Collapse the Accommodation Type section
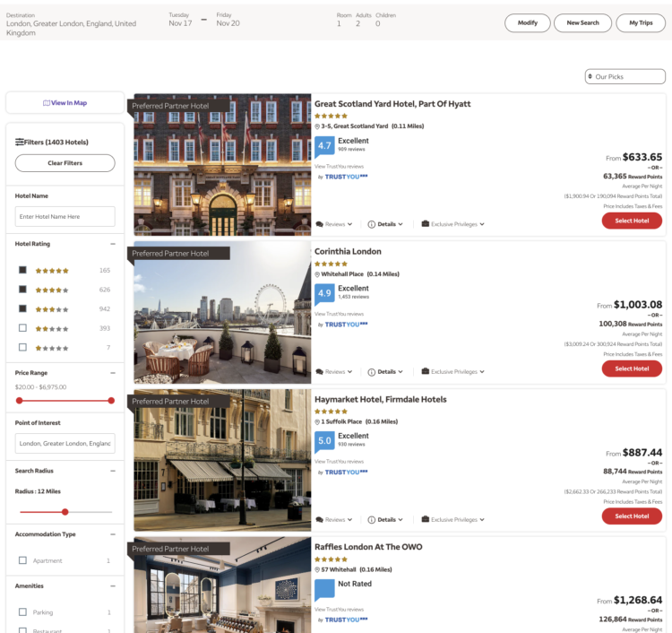The height and width of the screenshot is (633, 672). [113, 534]
